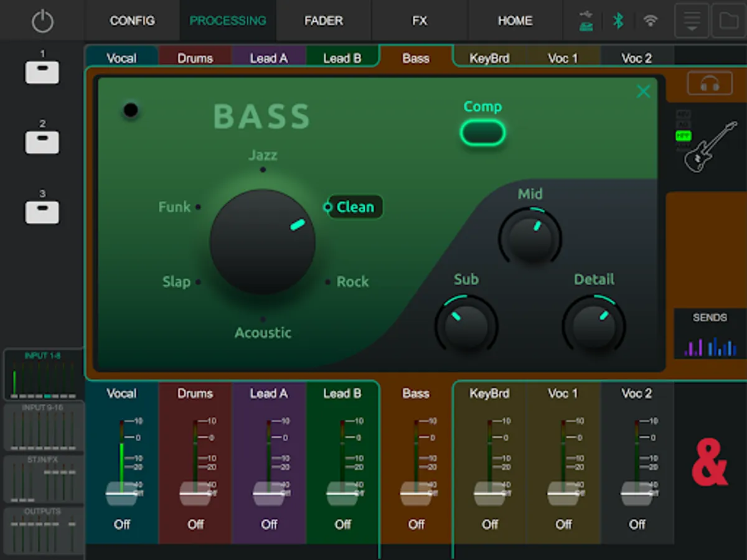Toggle the Comp switch

(482, 133)
